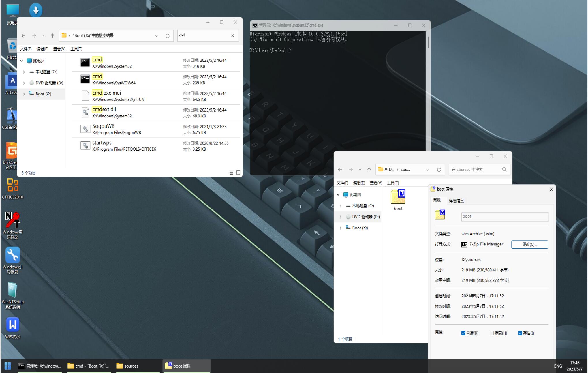Switch to cmd - Boot (X:) taskbar item

pyautogui.click(x=89, y=366)
